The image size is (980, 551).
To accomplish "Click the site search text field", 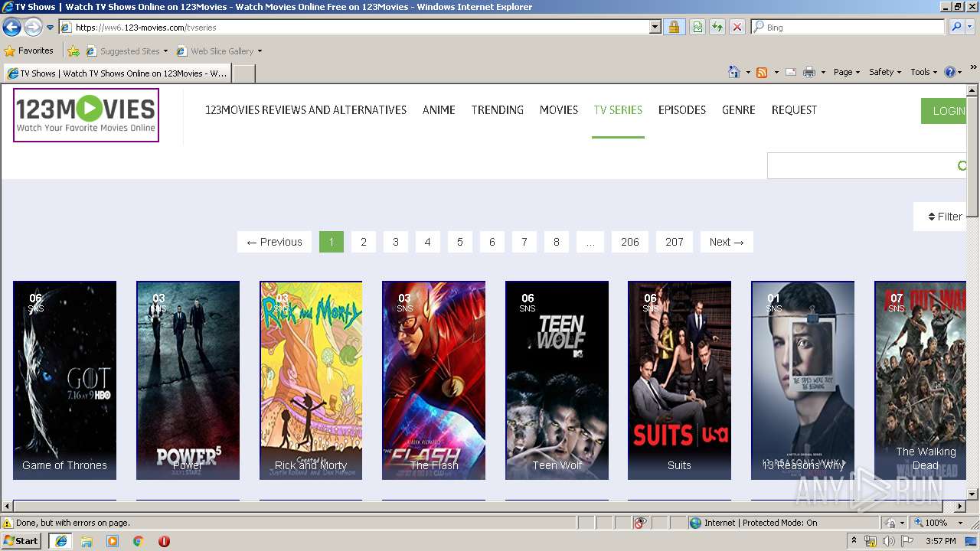I will coord(862,165).
